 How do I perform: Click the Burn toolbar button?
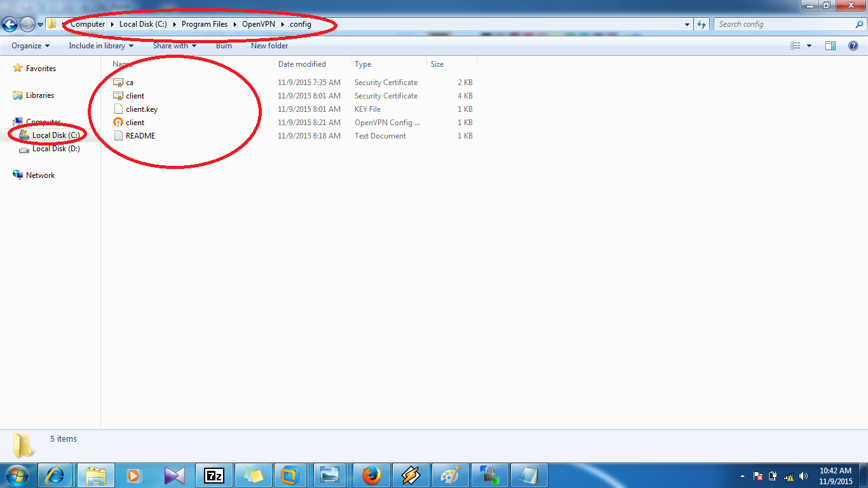(224, 46)
